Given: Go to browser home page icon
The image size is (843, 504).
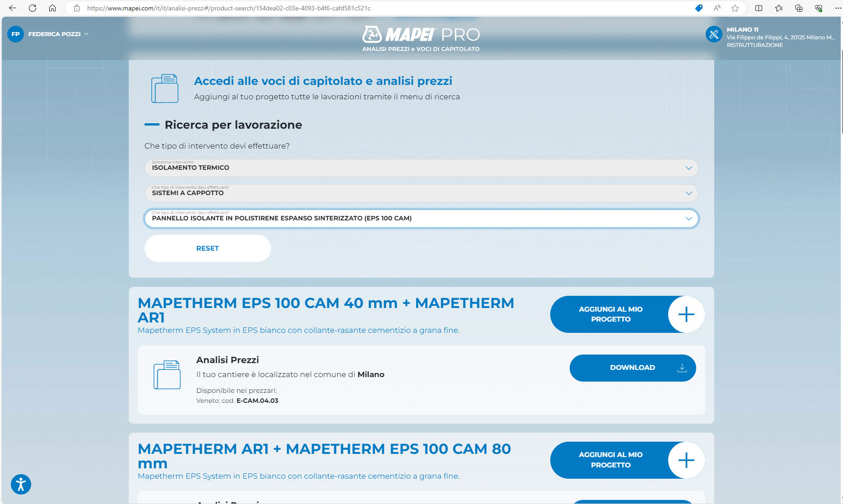Looking at the screenshot, I should pos(52,8).
